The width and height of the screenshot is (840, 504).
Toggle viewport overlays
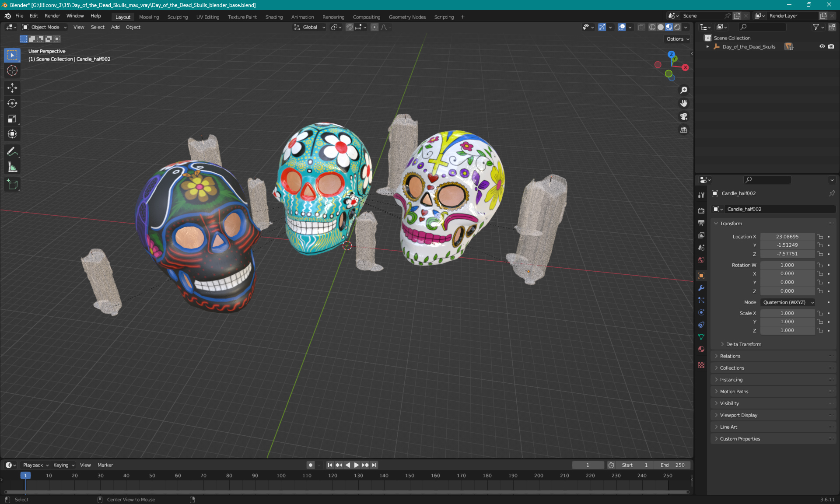(x=622, y=27)
